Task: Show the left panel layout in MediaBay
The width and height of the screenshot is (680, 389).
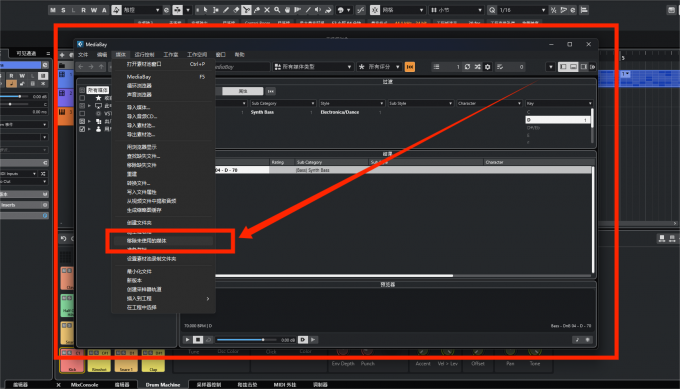Action: (x=563, y=67)
